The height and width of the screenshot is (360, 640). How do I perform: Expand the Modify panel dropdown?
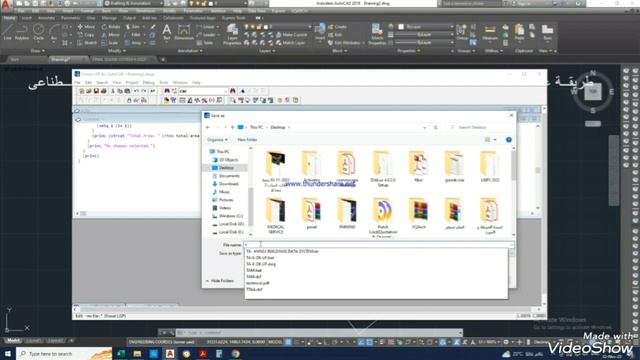(x=117, y=51)
